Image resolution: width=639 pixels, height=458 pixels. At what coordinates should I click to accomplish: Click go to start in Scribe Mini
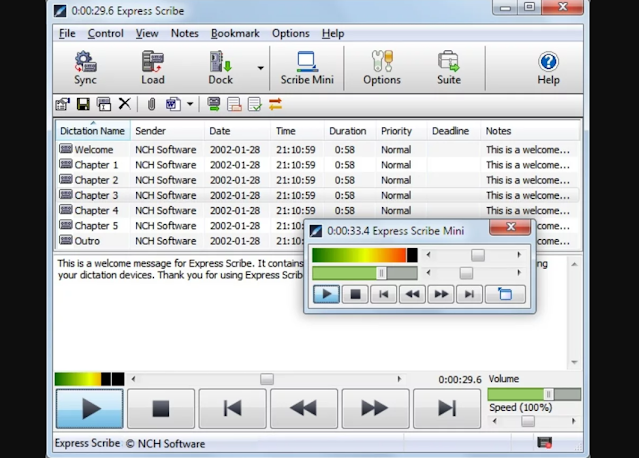point(383,294)
